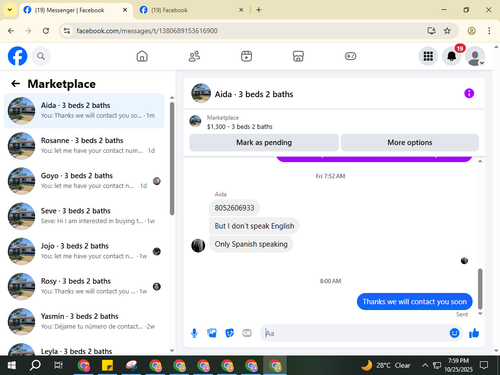Image resolution: width=500 pixels, height=375 pixels.
Task: Close the Messenger browser tab
Action: pos(125,10)
